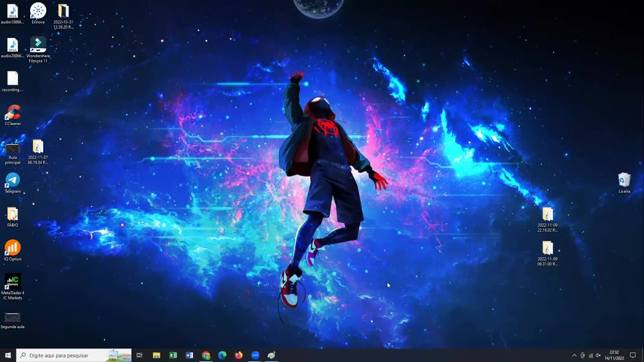This screenshot has width=644, height=362.
Task: Launch IQ Option from the desktop
Action: (13, 250)
